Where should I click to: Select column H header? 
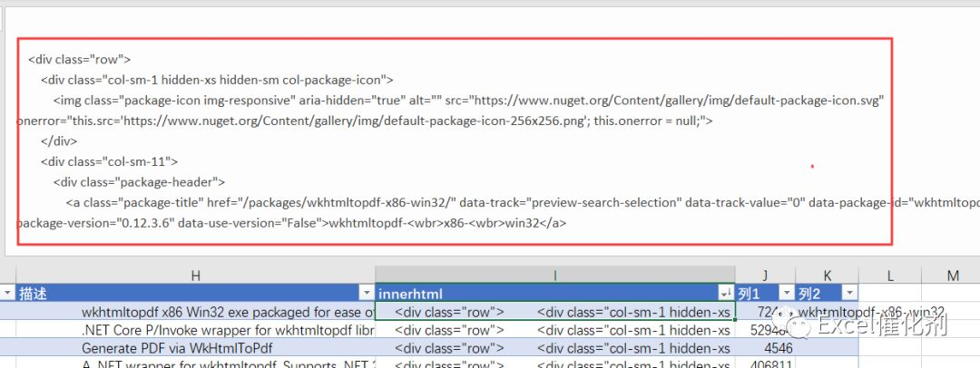[196, 276]
